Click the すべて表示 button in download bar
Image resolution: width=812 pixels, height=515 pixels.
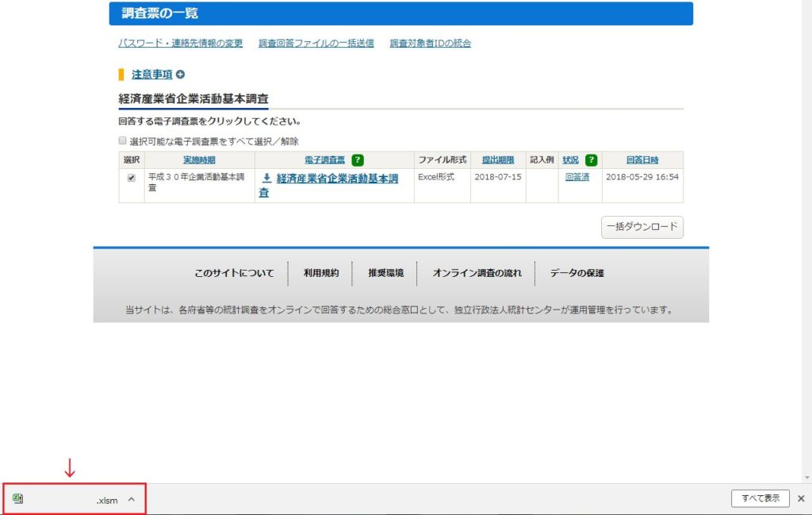[x=760, y=498]
